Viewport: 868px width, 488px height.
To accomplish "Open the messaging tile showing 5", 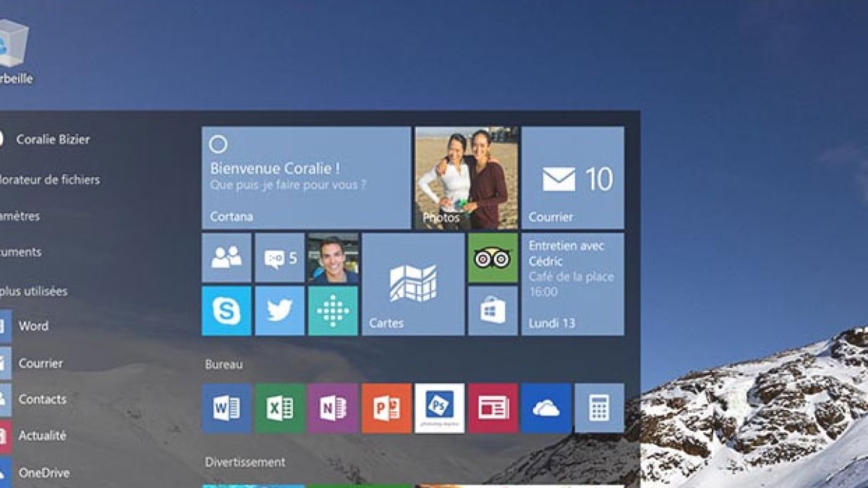I will coord(280,257).
